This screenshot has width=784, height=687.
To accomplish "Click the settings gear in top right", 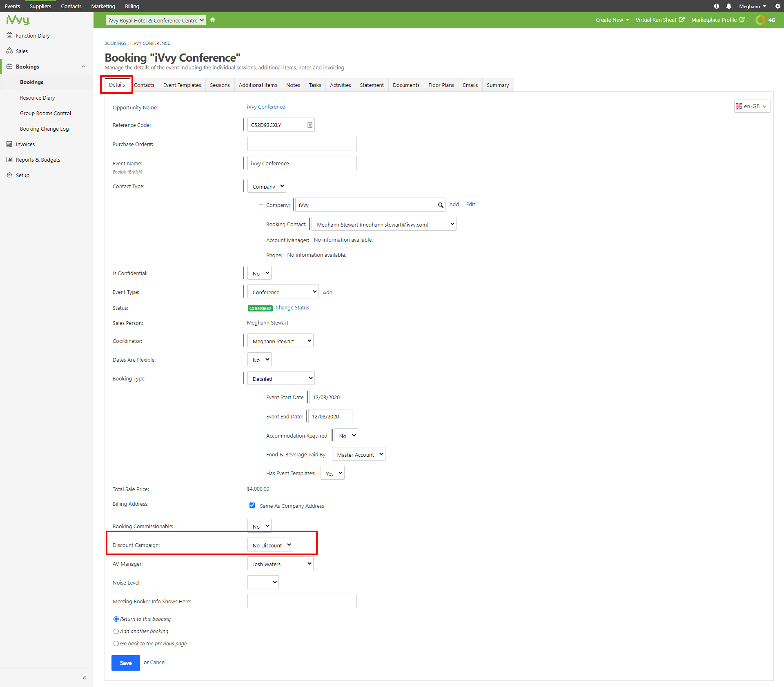I will (778, 6).
